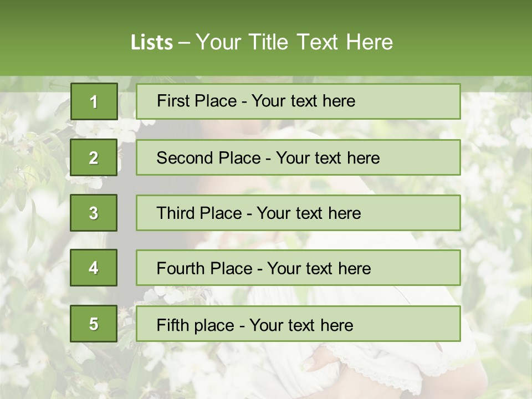Click the Second Place text bar
Viewport: 532px width, 399px height.
click(298, 157)
